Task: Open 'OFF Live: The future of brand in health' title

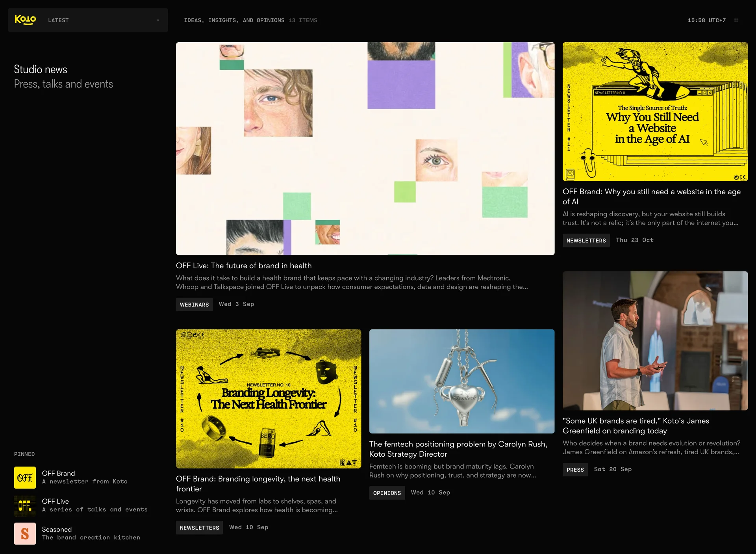Action: pos(243,266)
